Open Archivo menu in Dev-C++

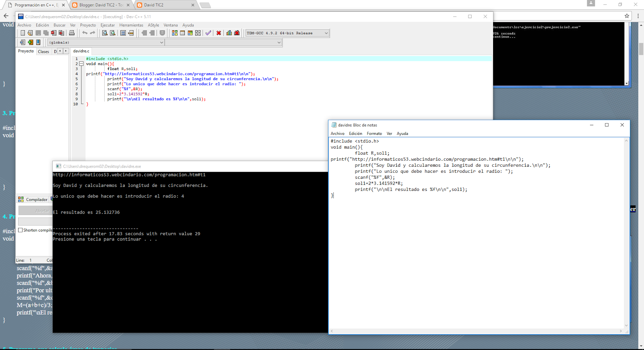(24, 25)
